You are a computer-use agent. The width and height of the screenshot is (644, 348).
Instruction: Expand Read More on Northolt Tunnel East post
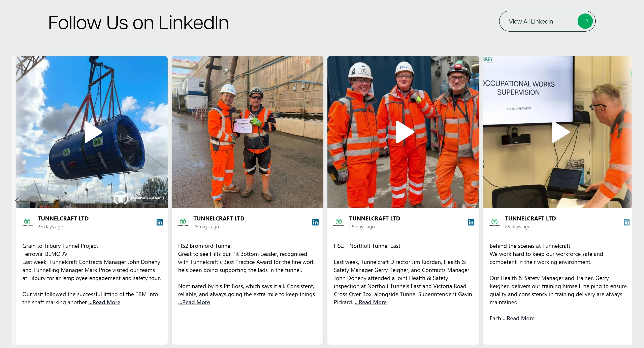[x=371, y=302]
